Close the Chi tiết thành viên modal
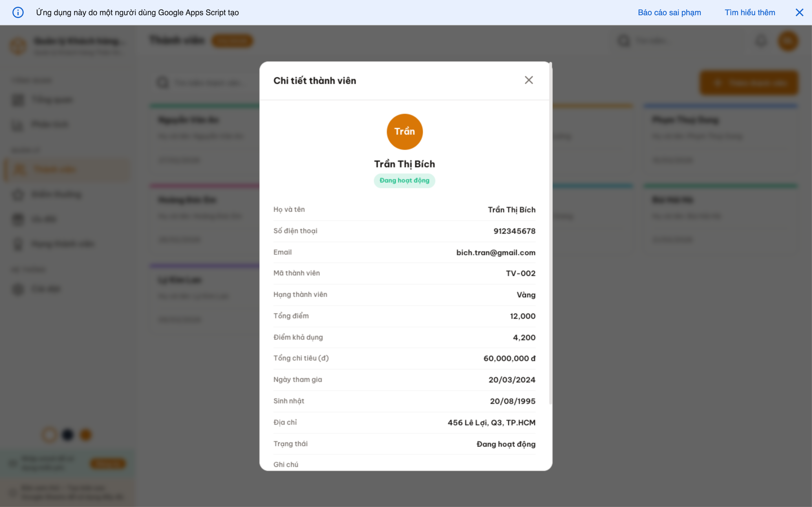The width and height of the screenshot is (812, 507). coord(529,80)
